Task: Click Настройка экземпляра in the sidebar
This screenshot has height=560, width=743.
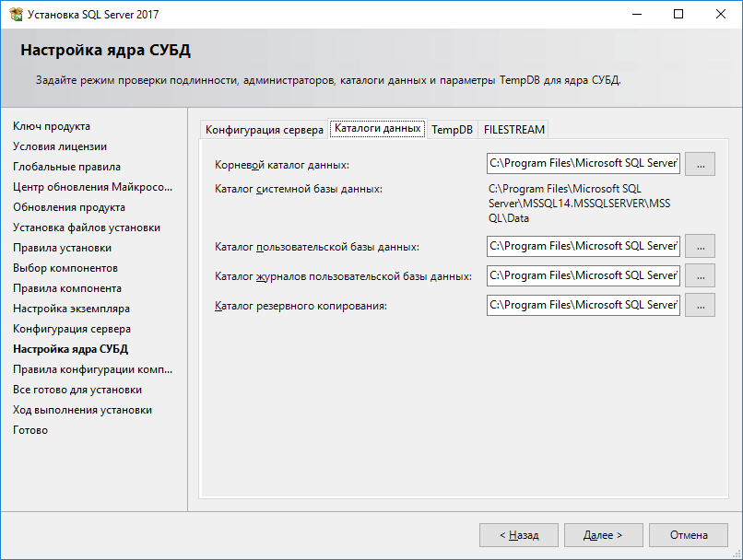Action: coord(71,309)
